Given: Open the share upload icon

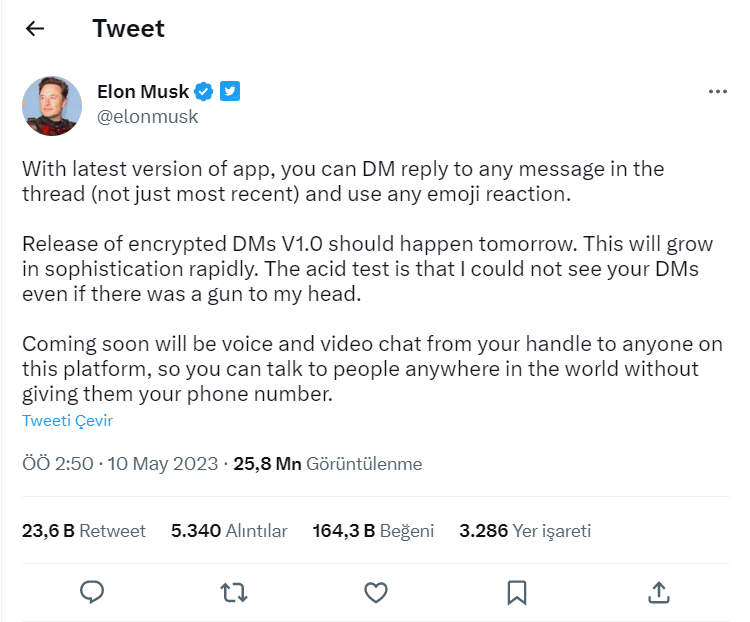Looking at the screenshot, I should click(x=659, y=592).
